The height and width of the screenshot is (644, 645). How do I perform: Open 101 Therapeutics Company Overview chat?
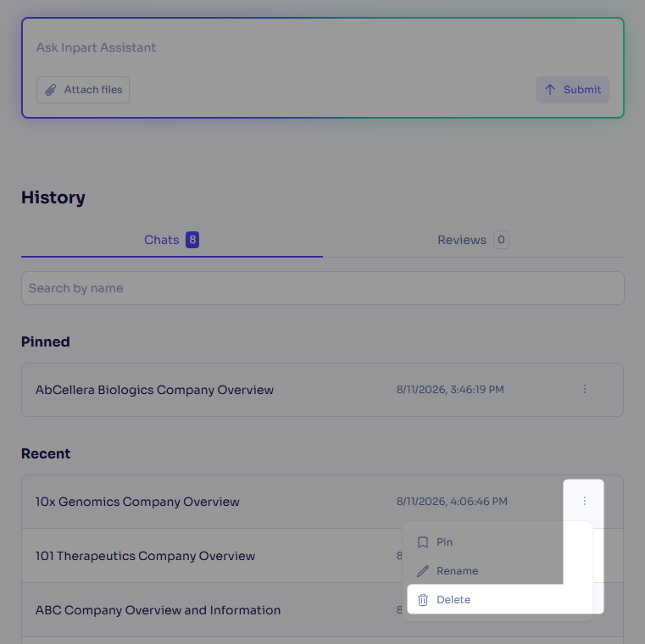pyautogui.click(x=145, y=556)
